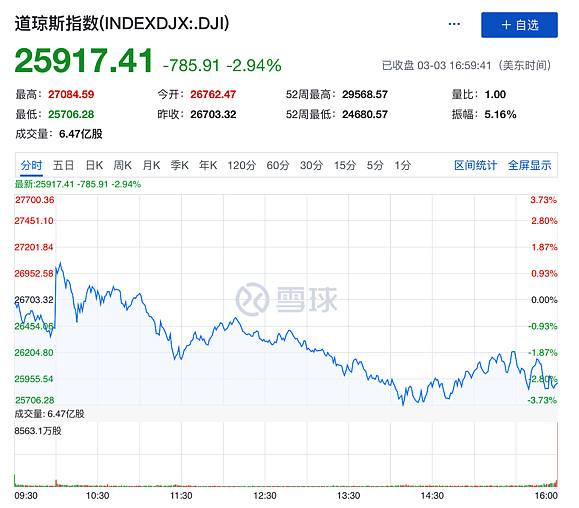Open the 周K chart tab

click(123, 165)
